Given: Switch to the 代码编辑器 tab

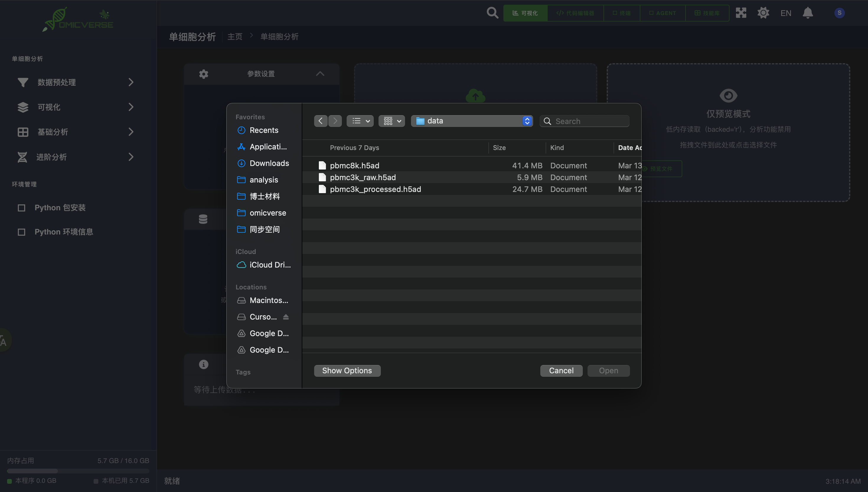Looking at the screenshot, I should click(x=575, y=13).
